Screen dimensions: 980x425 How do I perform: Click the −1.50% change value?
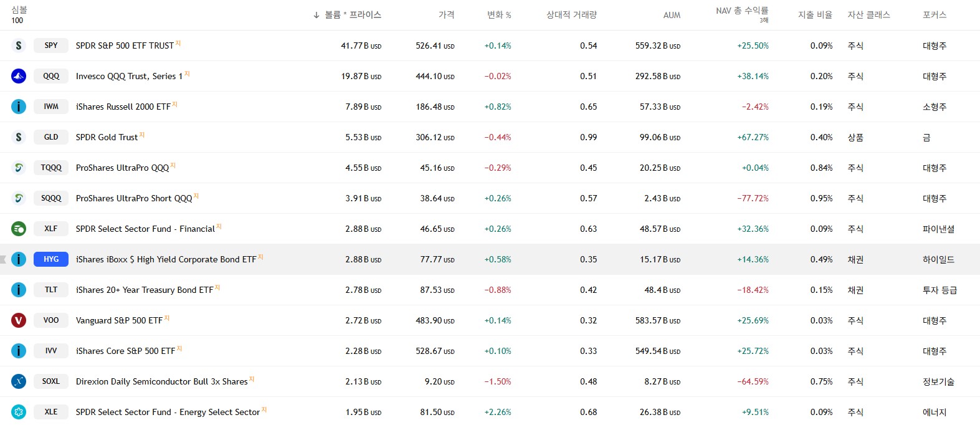coord(498,381)
